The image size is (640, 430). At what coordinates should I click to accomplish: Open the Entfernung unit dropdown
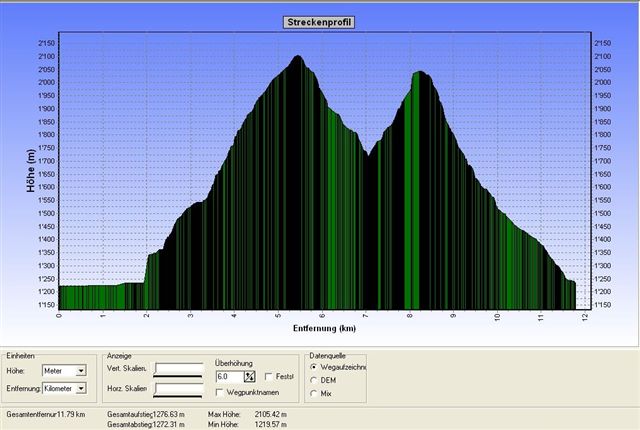pos(81,388)
